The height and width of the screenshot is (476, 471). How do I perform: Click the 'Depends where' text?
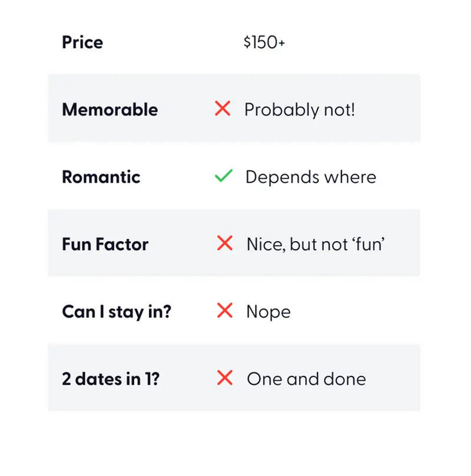point(311,177)
